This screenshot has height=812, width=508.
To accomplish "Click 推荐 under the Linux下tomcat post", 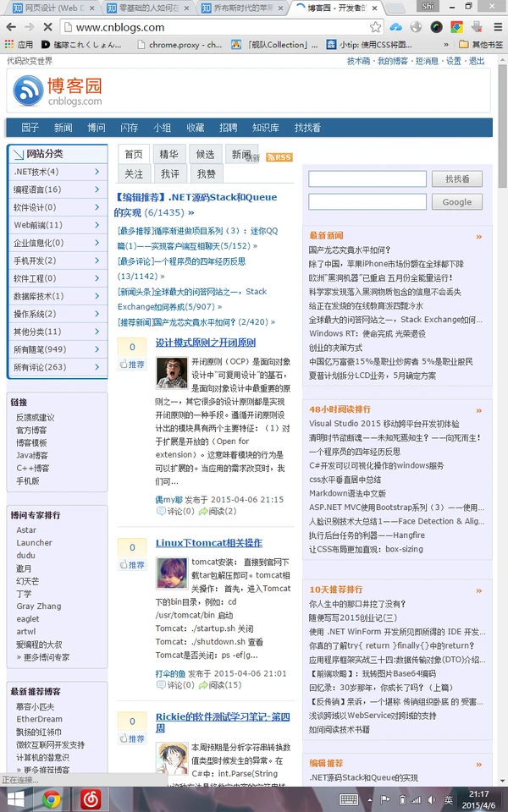I will [x=132, y=564].
